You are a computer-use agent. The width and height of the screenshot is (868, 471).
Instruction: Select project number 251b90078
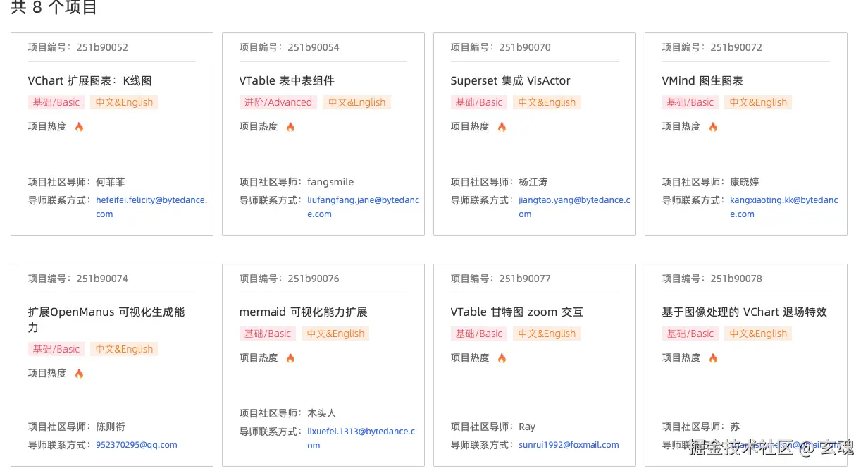(736, 279)
